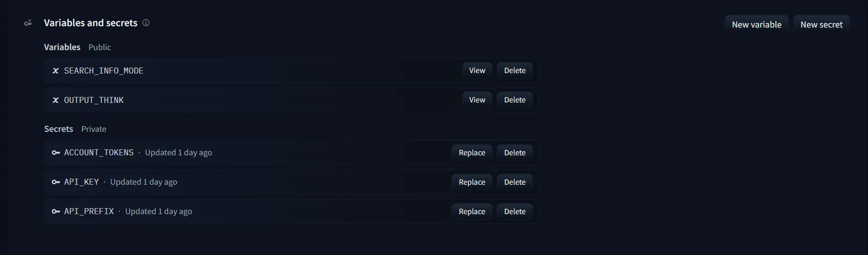View the SEARCH_INFO_MODE variable
This screenshot has height=255, width=868.
(x=477, y=71)
